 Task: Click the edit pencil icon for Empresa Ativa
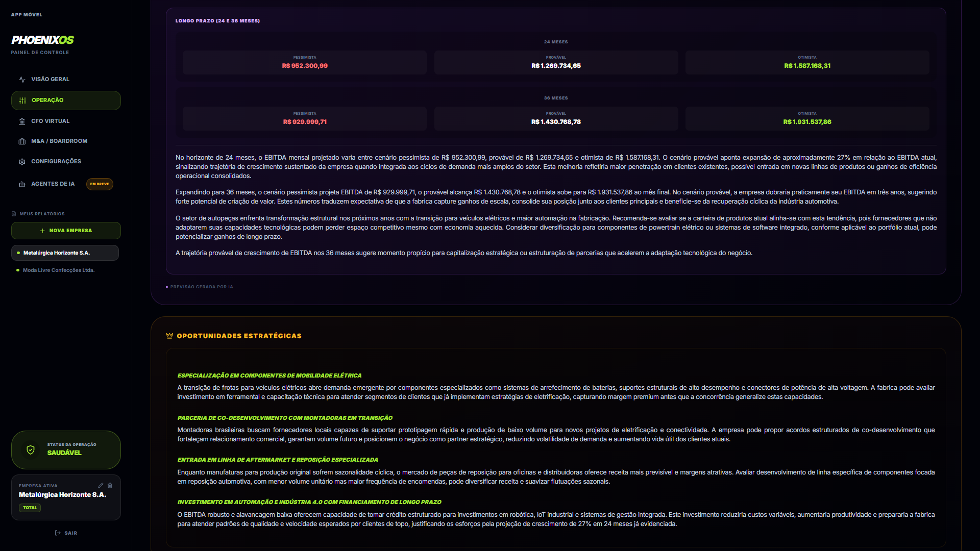pyautogui.click(x=101, y=486)
